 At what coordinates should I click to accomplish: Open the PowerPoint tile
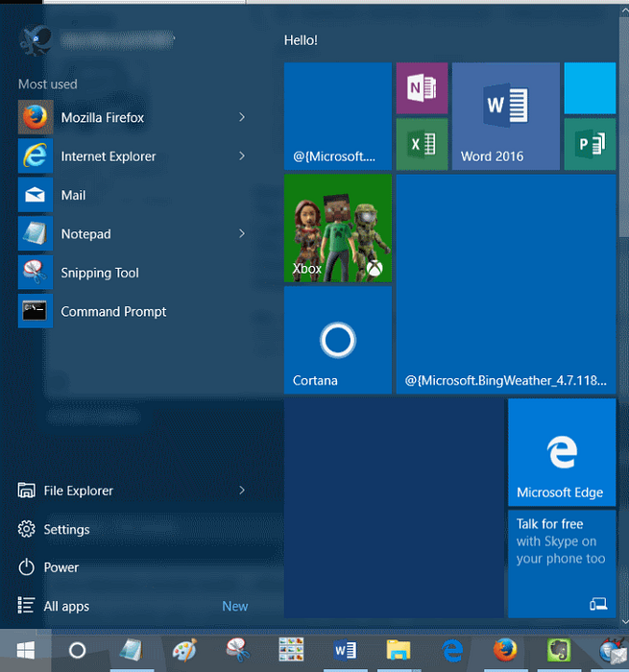point(590,144)
